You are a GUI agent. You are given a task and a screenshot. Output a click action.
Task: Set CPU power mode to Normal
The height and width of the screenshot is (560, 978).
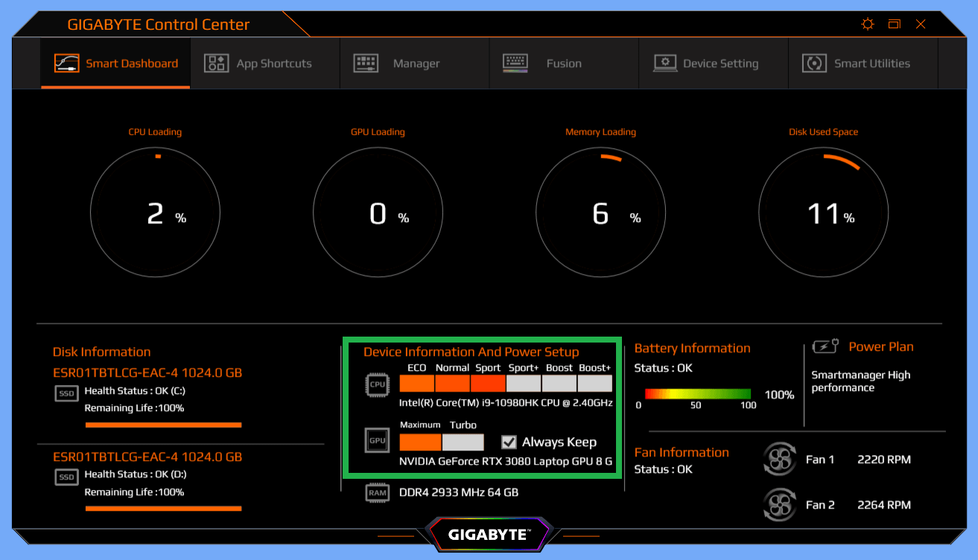click(453, 384)
